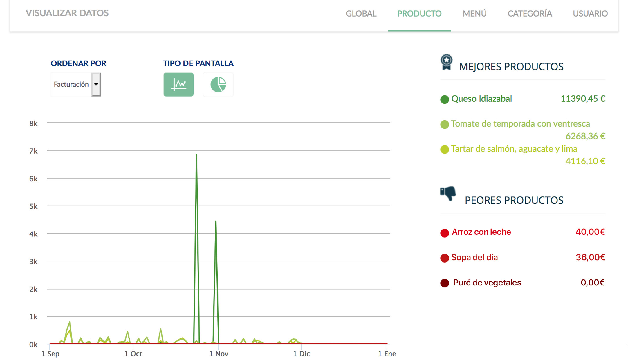Click the 1 Dic x-axis label
This screenshot has height=364, width=628.
tap(302, 354)
